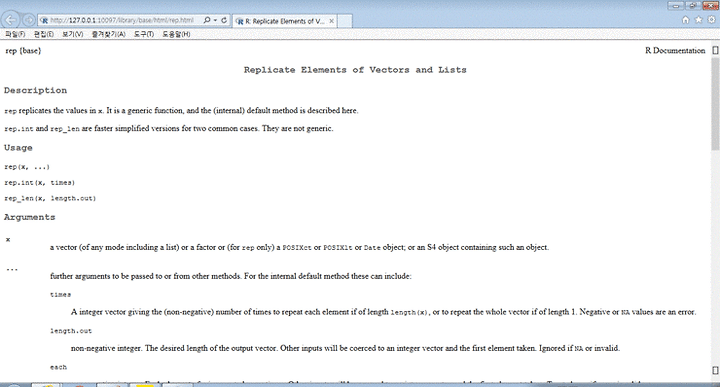Open the Tools gear icon

click(x=711, y=20)
